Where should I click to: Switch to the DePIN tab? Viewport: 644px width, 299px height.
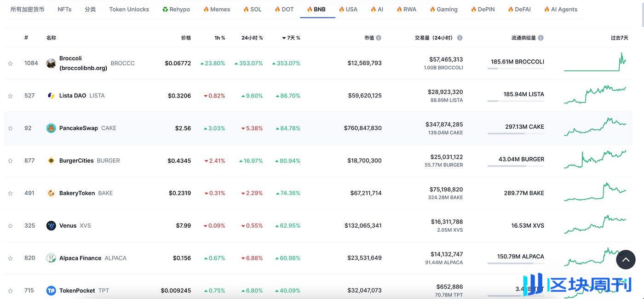click(483, 9)
